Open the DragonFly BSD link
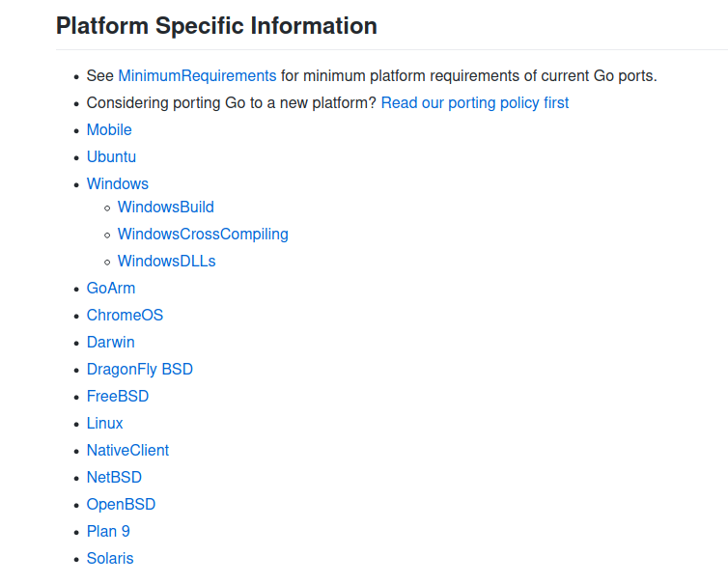This screenshot has width=728, height=583. tap(140, 369)
